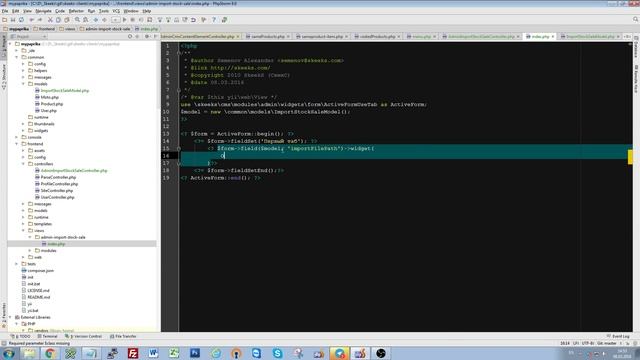The width and height of the screenshot is (640, 360).
Task: Open the Window menu
Action: [x=131, y=11]
